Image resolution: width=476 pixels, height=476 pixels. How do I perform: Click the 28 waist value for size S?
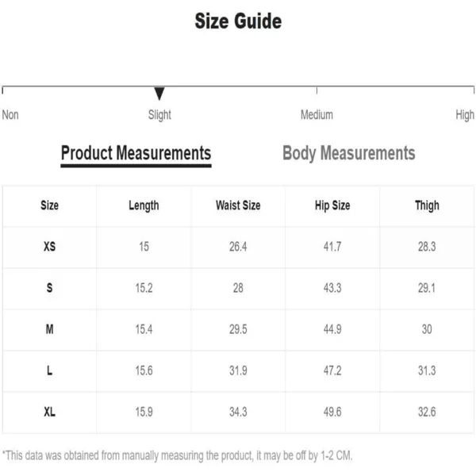(x=238, y=288)
